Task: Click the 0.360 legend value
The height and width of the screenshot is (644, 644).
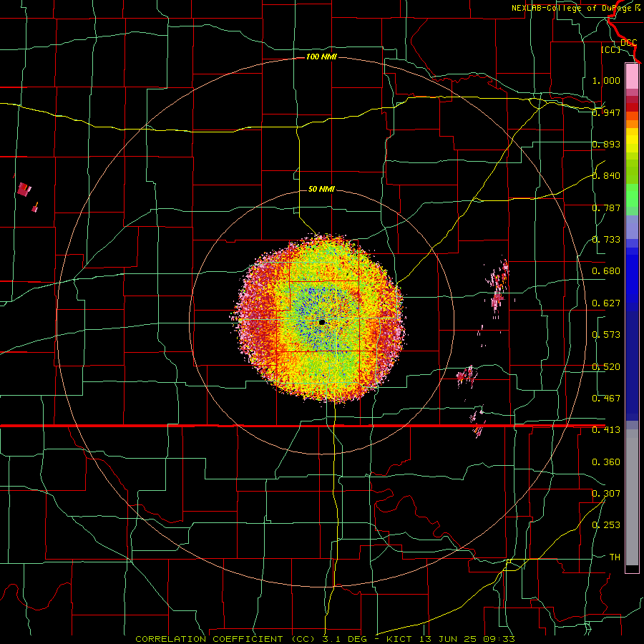Action: [x=606, y=462]
